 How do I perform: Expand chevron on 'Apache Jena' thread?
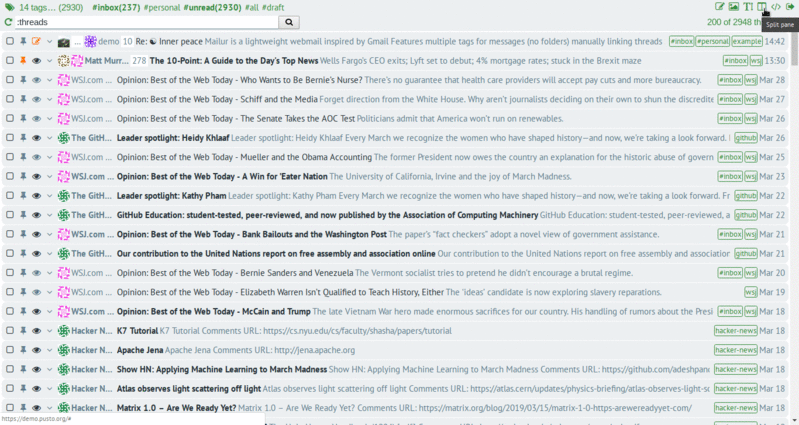pos(49,350)
